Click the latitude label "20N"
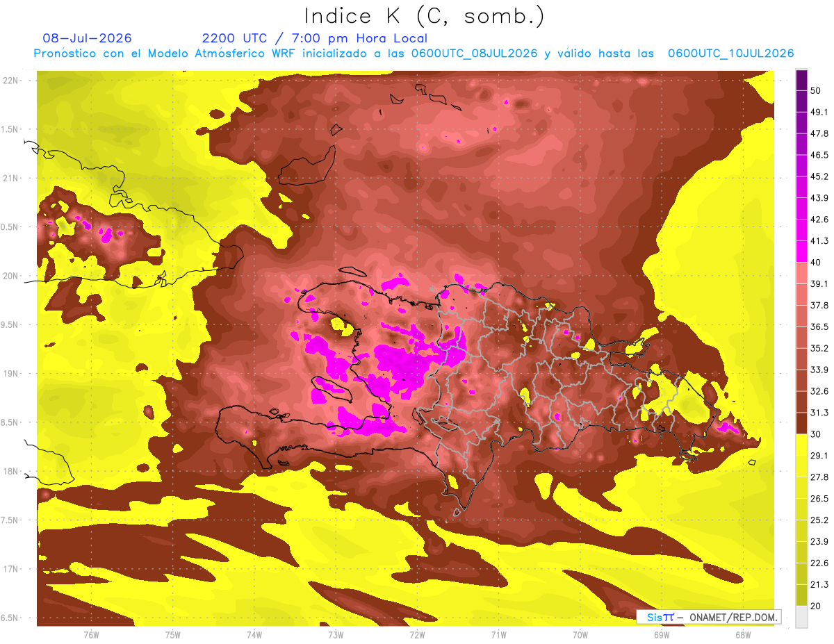 (10, 276)
